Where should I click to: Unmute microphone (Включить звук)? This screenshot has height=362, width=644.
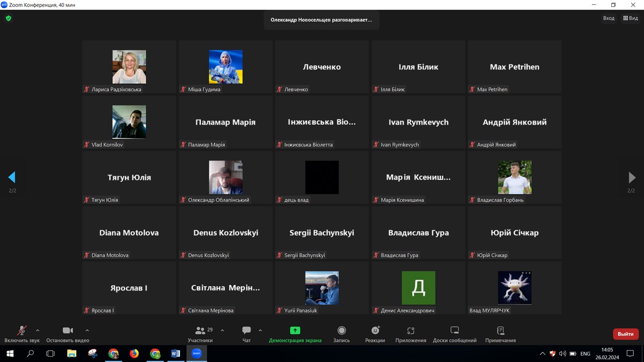tap(22, 331)
